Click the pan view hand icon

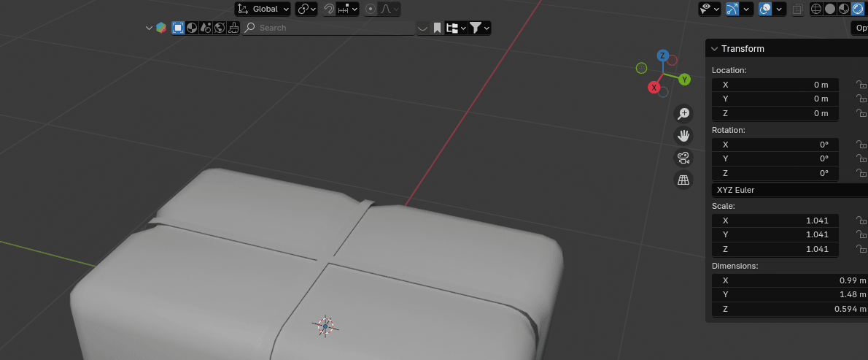tap(683, 136)
